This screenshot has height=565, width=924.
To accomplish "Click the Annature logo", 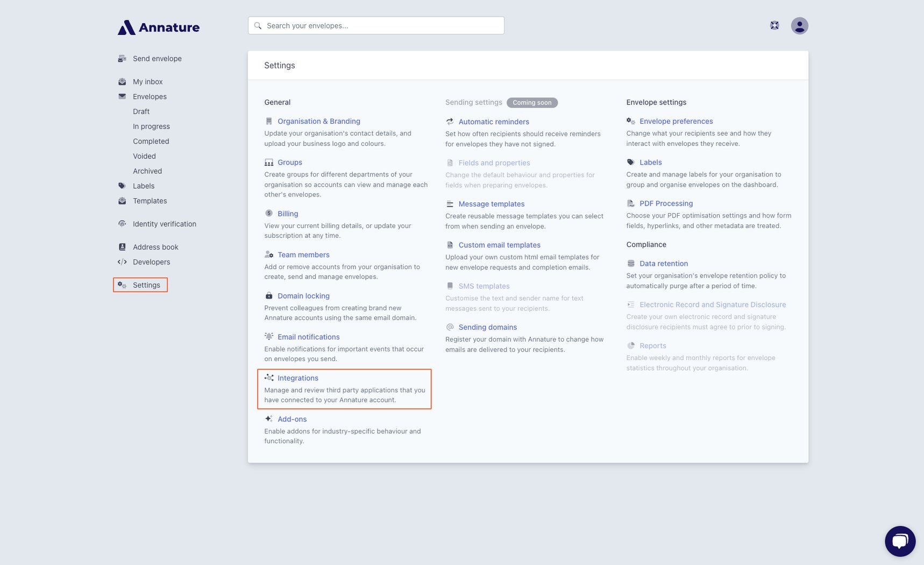I will coord(158,27).
